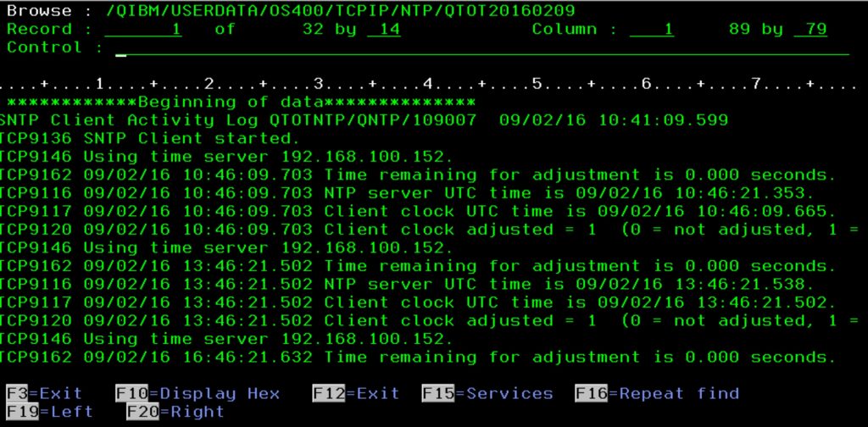Image resolution: width=868 pixels, height=427 pixels.
Task: Shift view with F19=Left
Action: point(50,412)
